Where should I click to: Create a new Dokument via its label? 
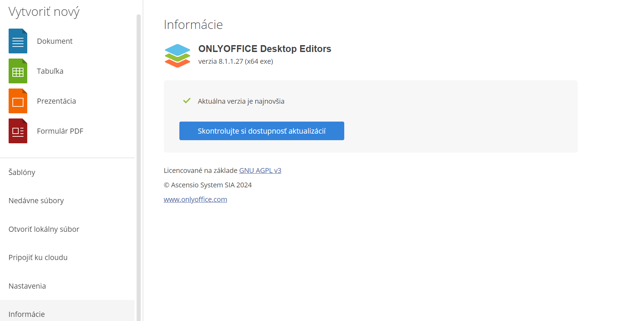(55, 41)
